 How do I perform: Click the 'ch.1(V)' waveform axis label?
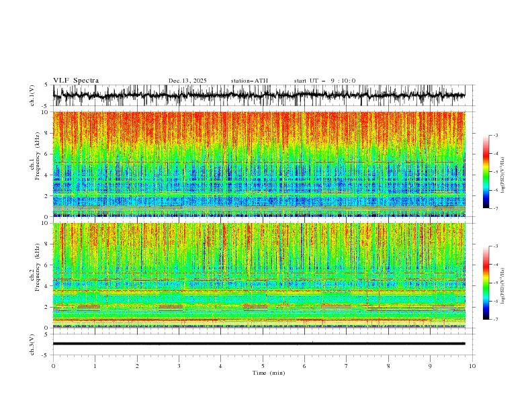click(x=32, y=95)
